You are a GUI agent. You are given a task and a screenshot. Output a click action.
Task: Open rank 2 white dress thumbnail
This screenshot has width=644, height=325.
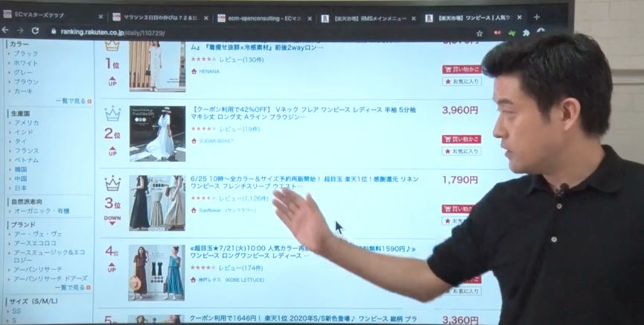click(x=157, y=133)
